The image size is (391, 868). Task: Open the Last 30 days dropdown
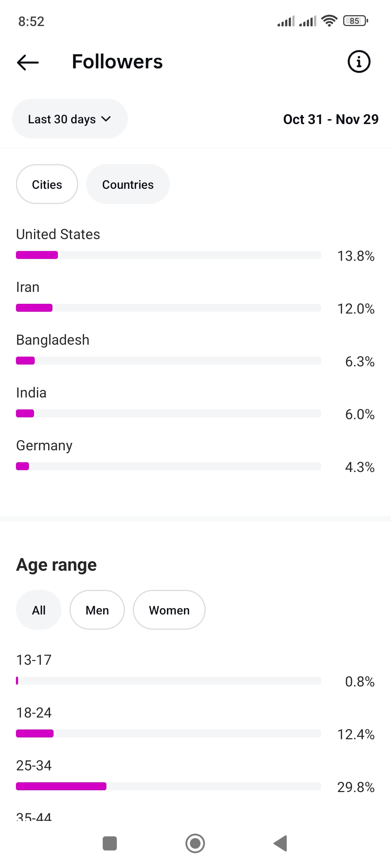70,119
